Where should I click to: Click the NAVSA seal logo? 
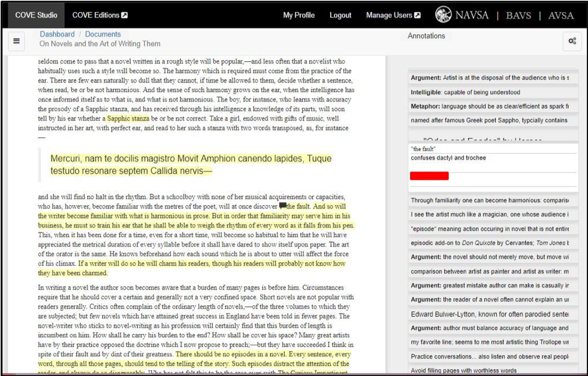pyautogui.click(x=444, y=15)
